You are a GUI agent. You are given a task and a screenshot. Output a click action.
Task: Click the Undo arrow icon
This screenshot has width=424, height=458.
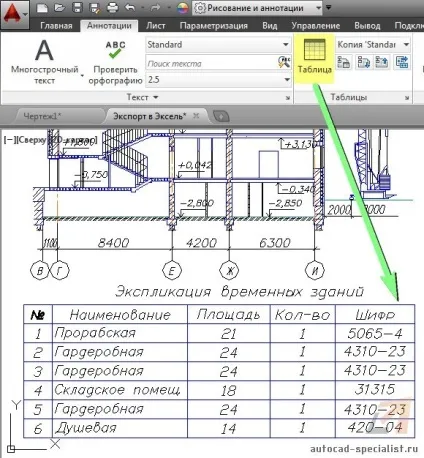pyautogui.click(x=130, y=7)
